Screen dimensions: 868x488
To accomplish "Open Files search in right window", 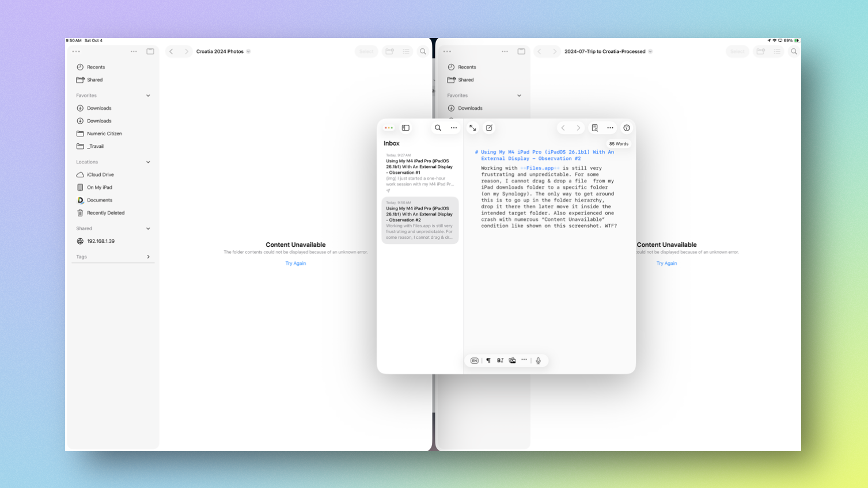I will click(x=793, y=51).
